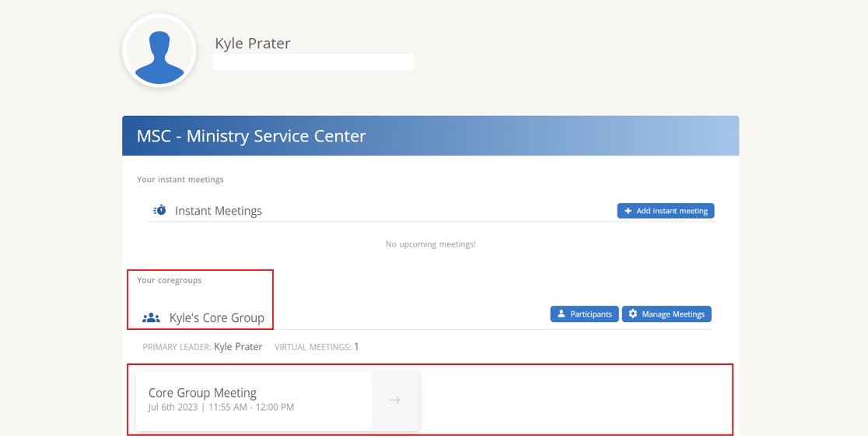Click the Instant Meetings stopwatch icon

coord(159,210)
